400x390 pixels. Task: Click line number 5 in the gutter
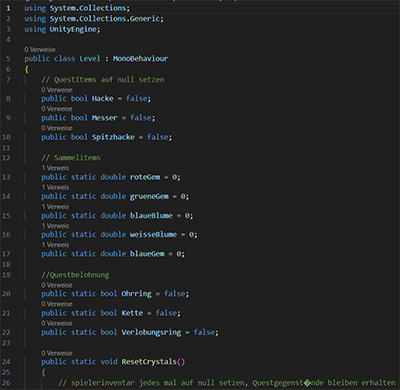point(8,59)
